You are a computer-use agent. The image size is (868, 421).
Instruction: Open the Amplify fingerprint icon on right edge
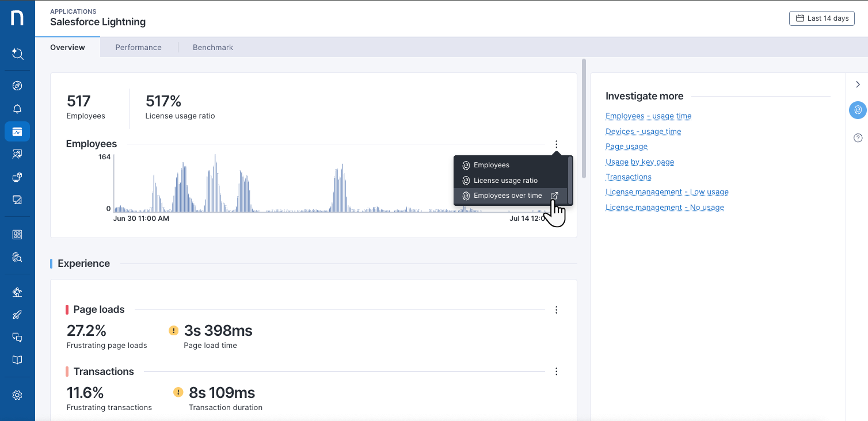point(858,110)
